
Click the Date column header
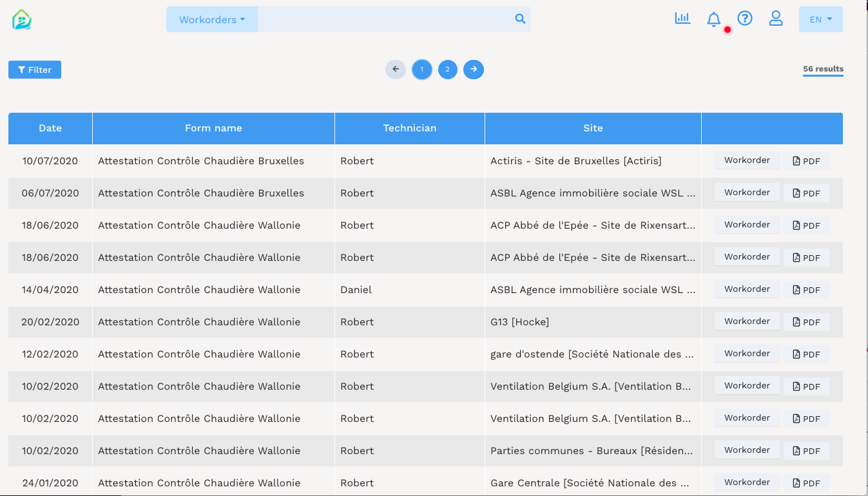tap(50, 128)
